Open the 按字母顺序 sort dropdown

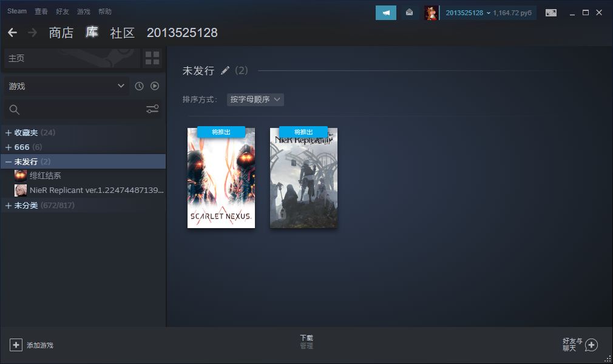point(256,99)
